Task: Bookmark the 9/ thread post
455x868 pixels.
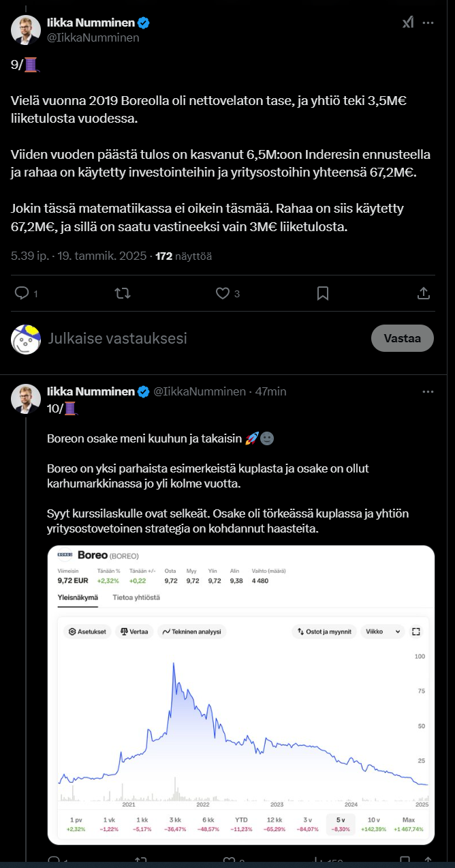Action: pyautogui.click(x=323, y=293)
